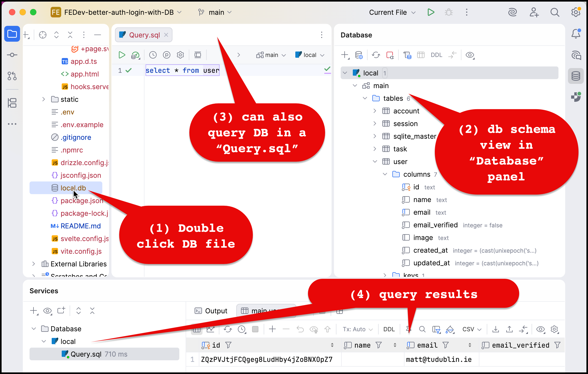The width and height of the screenshot is (588, 374).
Task: Toggle eye view options in results toolbar
Action: pyautogui.click(x=541, y=329)
